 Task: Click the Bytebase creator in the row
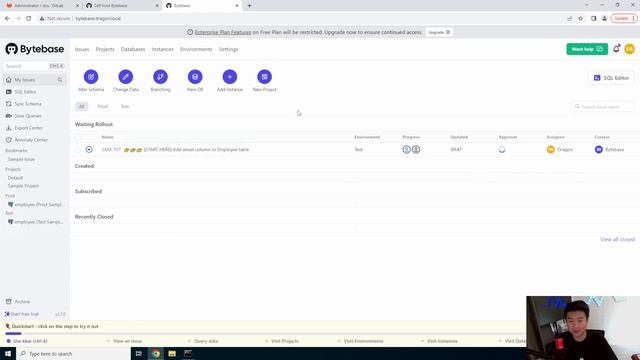coord(609,150)
